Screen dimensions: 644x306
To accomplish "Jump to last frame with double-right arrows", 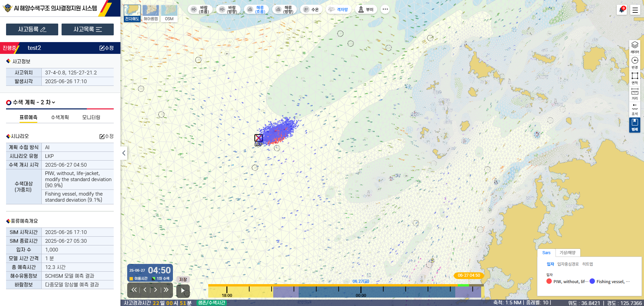I will point(166,290).
